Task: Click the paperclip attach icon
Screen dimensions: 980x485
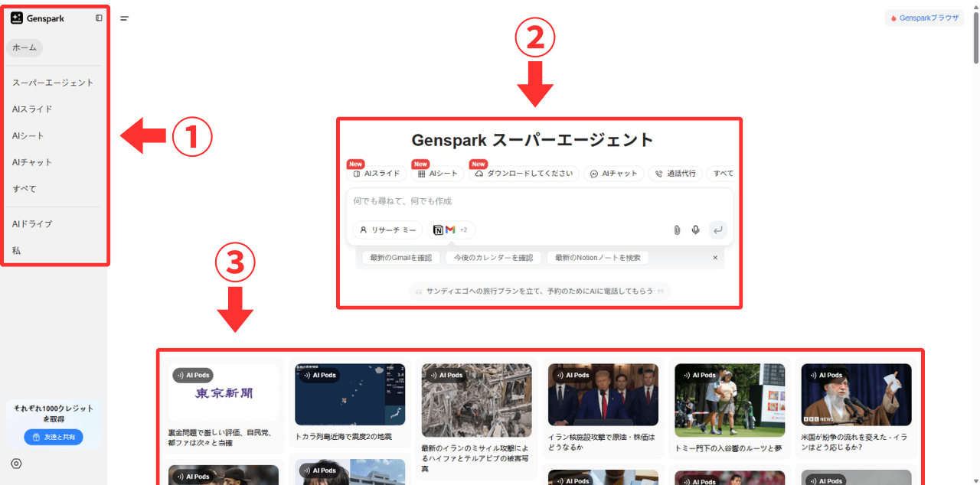Action: 677,229
